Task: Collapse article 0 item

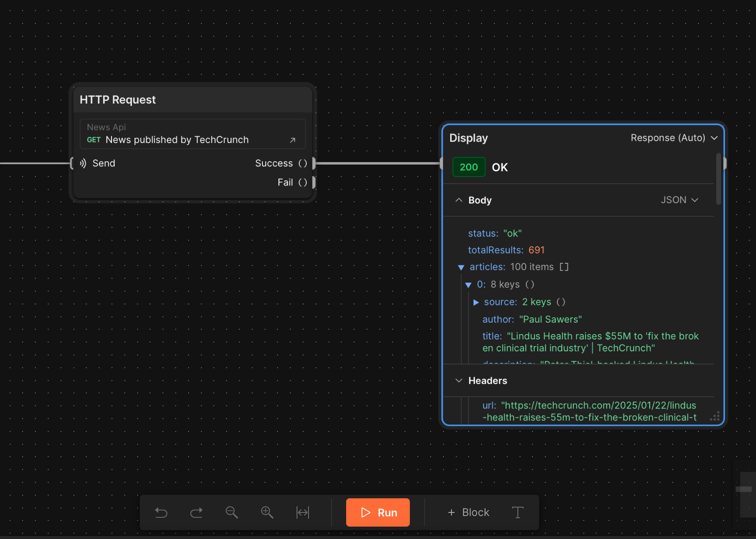Action: pos(468,285)
